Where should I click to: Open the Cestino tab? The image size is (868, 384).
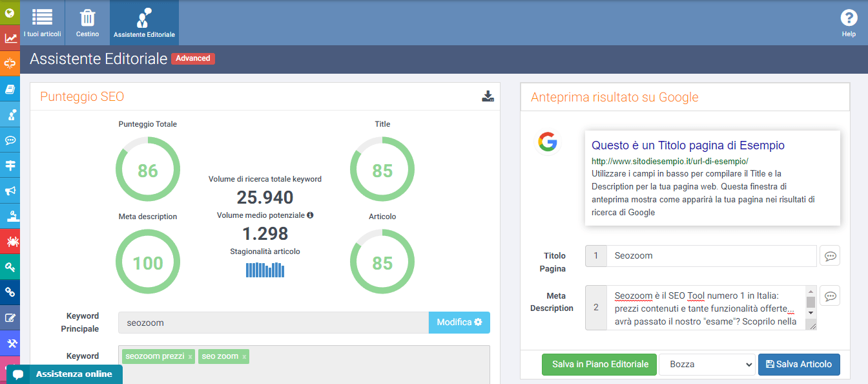click(87, 23)
